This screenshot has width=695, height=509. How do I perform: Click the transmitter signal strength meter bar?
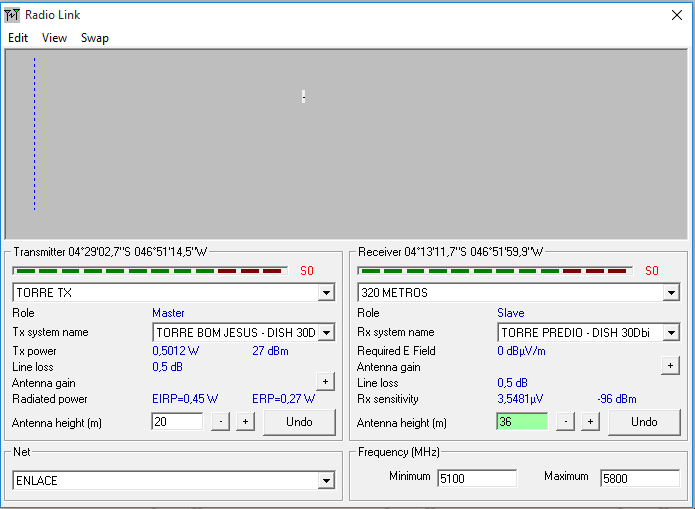coord(150,271)
